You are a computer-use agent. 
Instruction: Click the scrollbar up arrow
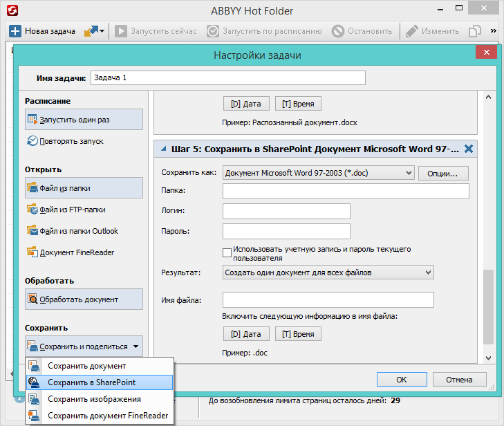point(488,97)
